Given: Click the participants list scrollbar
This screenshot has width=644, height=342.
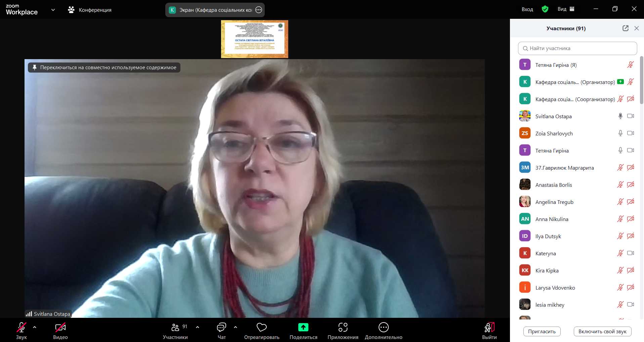Looking at the screenshot, I should coord(641,80).
